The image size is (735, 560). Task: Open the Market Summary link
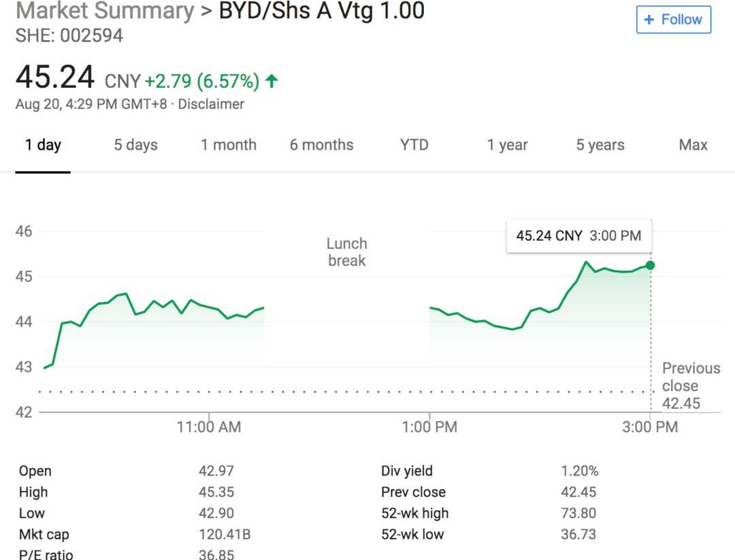tap(104, 12)
